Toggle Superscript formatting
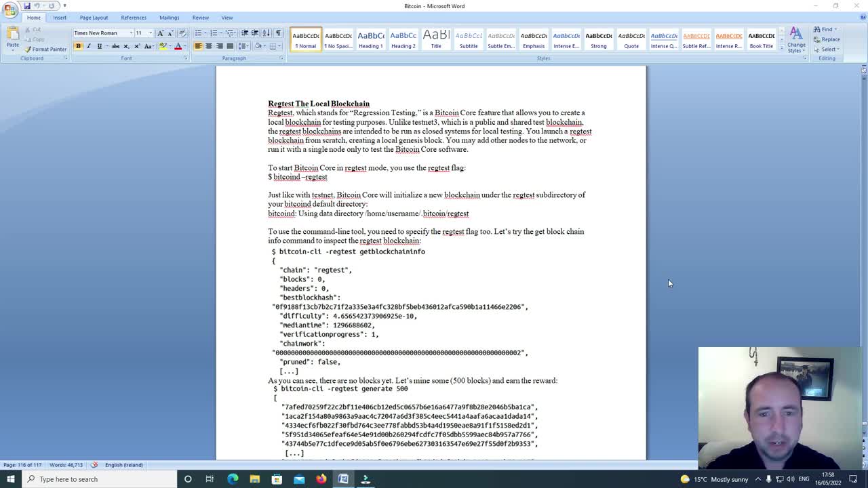The width and height of the screenshot is (868, 488). click(x=136, y=46)
